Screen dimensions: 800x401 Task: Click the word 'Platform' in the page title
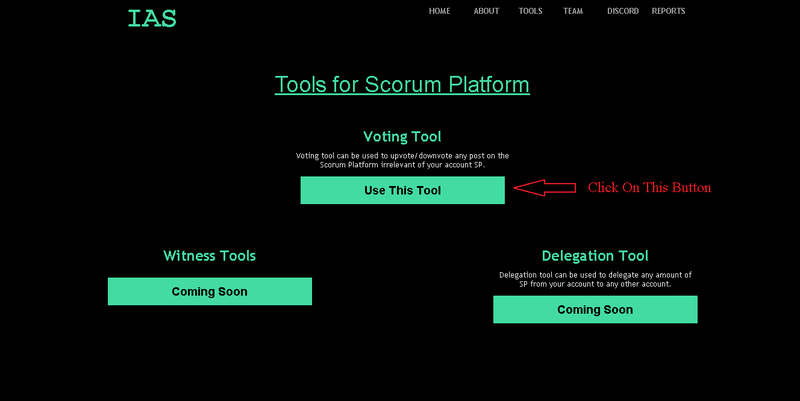489,85
